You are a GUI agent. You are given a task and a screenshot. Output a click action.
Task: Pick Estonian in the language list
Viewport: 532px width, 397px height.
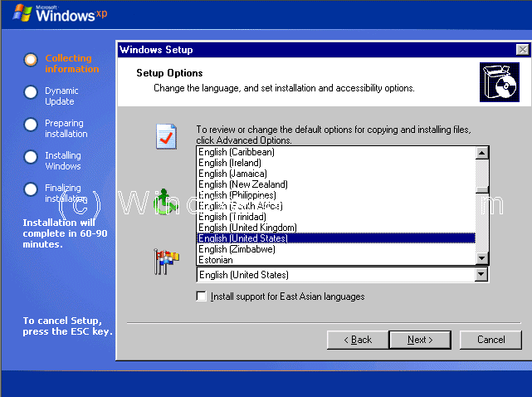pyautogui.click(x=216, y=260)
